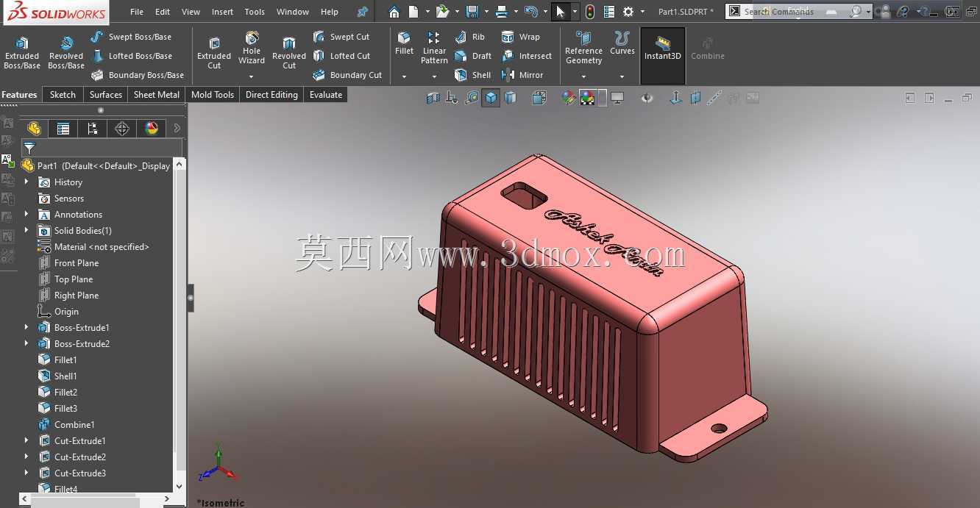The image size is (980, 508).
Task: Select the Extruded Cut tool
Action: click(x=214, y=52)
